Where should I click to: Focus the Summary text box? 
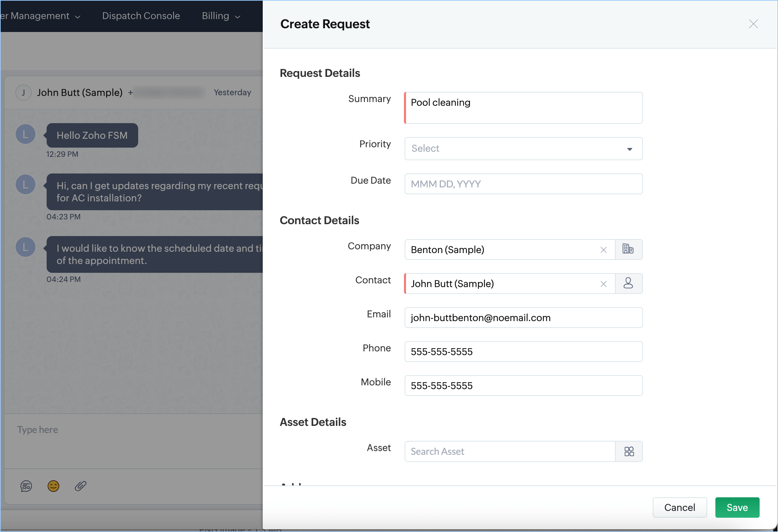(523, 108)
